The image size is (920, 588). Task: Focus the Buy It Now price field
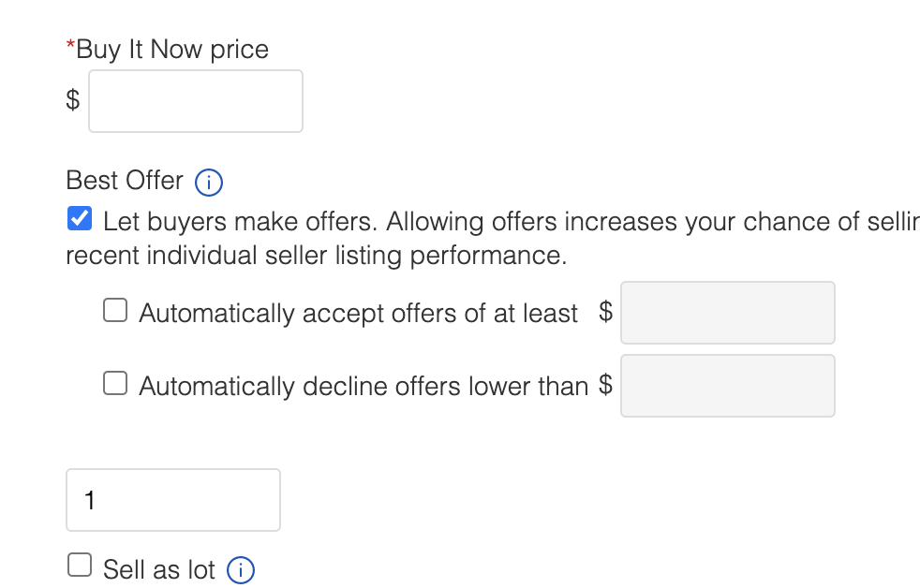coord(196,101)
